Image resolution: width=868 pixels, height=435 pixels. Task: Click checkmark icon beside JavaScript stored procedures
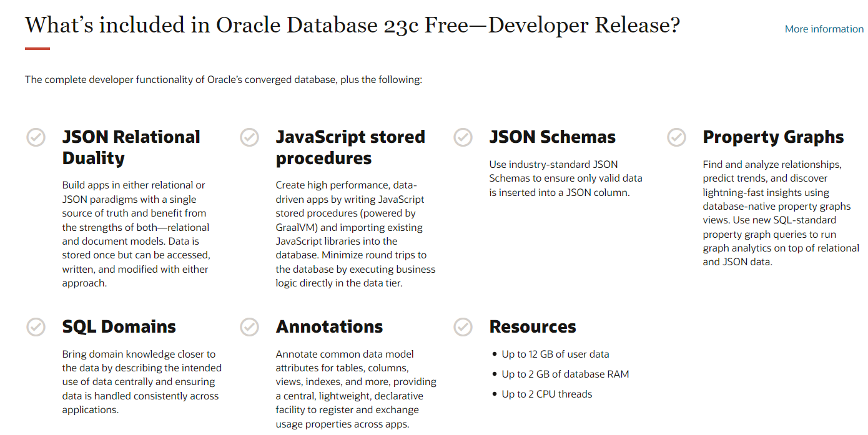point(250,137)
